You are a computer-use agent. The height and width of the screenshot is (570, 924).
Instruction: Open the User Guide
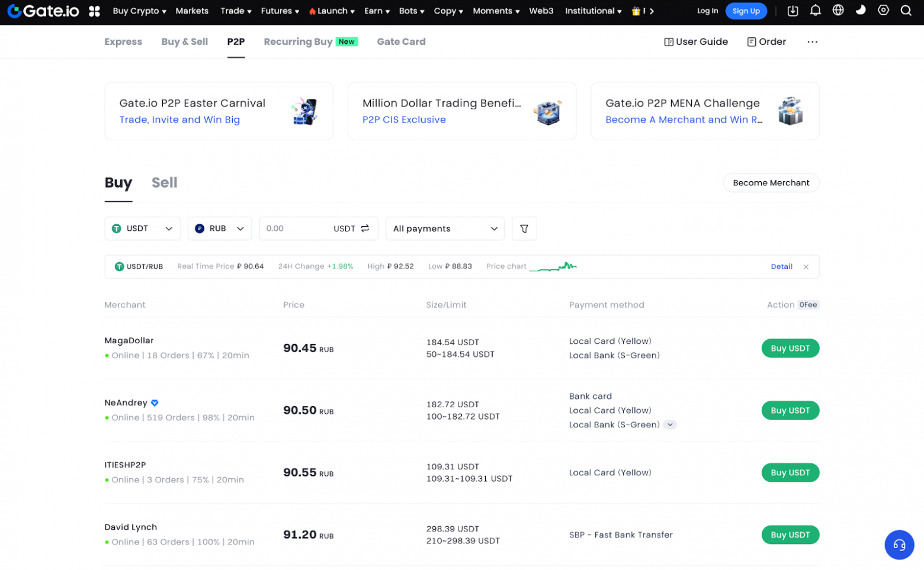pyautogui.click(x=696, y=42)
